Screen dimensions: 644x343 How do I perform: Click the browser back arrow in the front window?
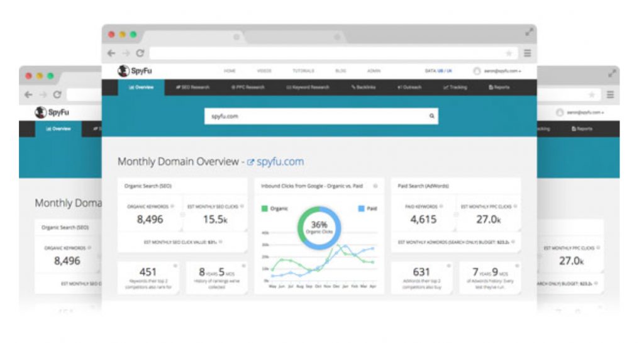[x=111, y=53]
